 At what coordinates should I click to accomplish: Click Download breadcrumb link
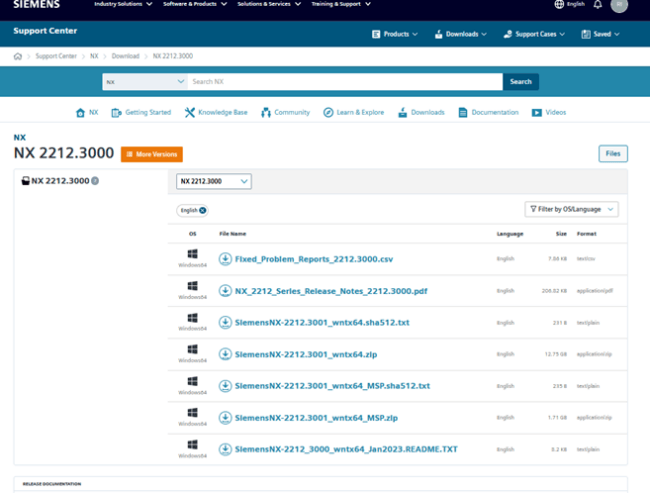(125, 56)
